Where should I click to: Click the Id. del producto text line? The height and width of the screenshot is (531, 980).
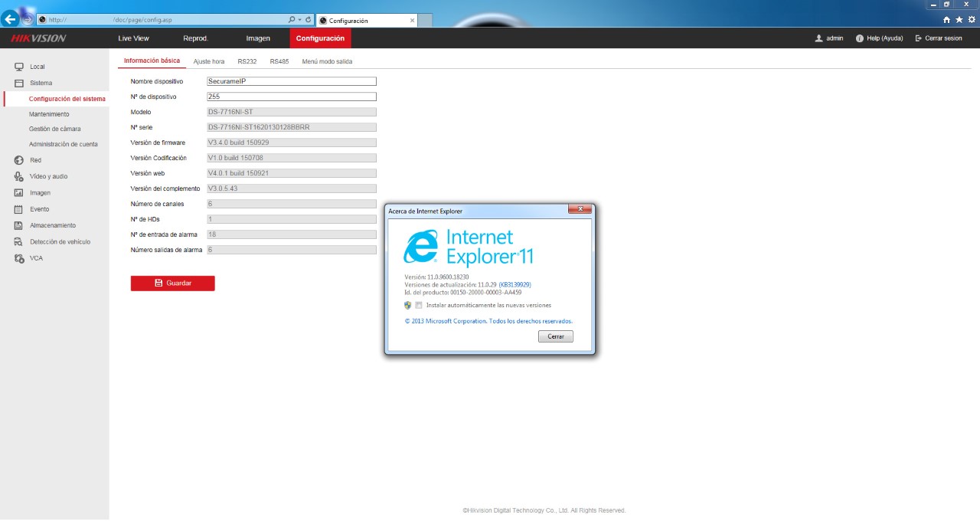[x=463, y=292]
